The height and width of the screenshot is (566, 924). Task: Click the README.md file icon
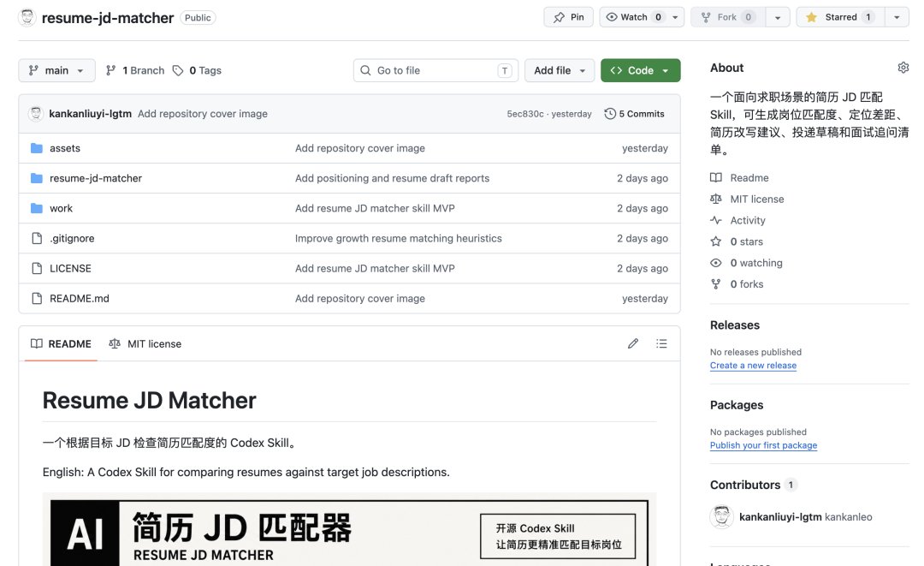(x=37, y=298)
